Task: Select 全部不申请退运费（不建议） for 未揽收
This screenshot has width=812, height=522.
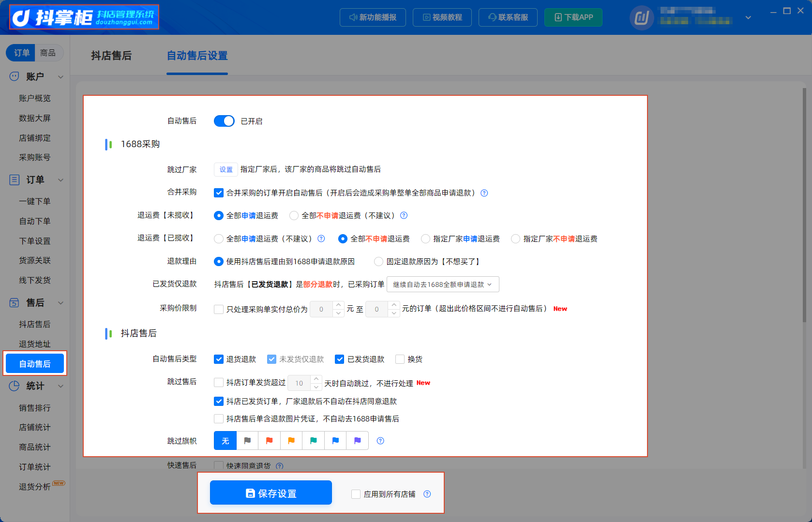Action: click(294, 216)
